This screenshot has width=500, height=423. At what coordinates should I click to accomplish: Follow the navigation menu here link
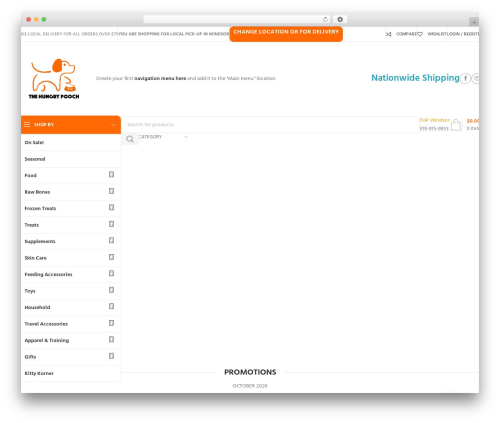point(160,78)
